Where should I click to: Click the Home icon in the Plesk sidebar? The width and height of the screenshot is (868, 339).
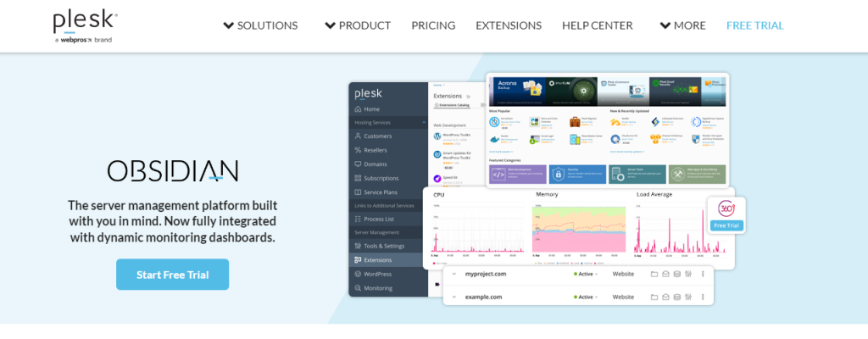358,109
